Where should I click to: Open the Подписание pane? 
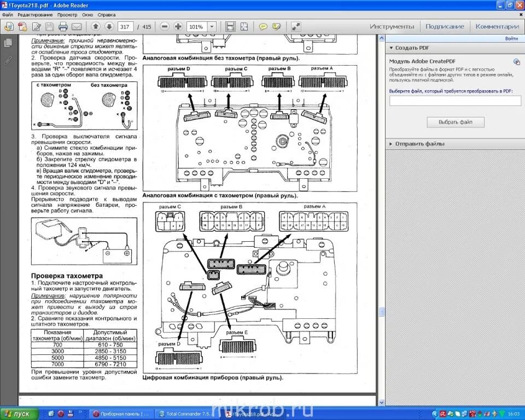(445, 26)
